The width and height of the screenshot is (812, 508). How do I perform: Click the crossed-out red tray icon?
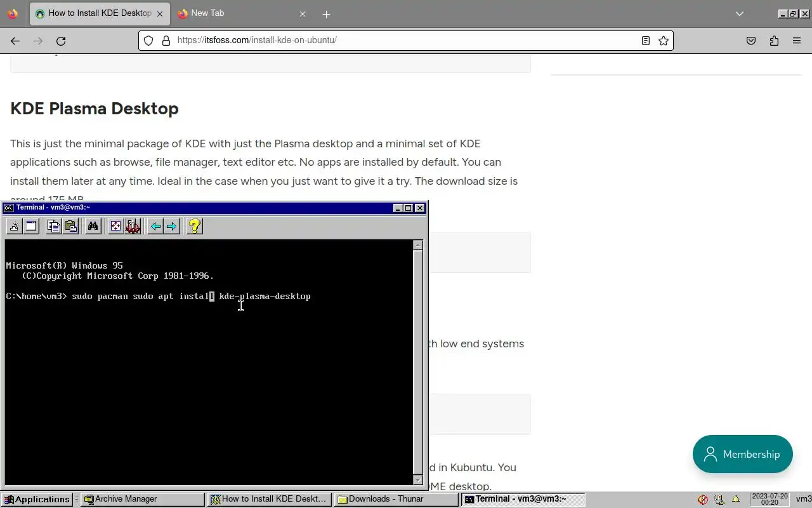703,499
